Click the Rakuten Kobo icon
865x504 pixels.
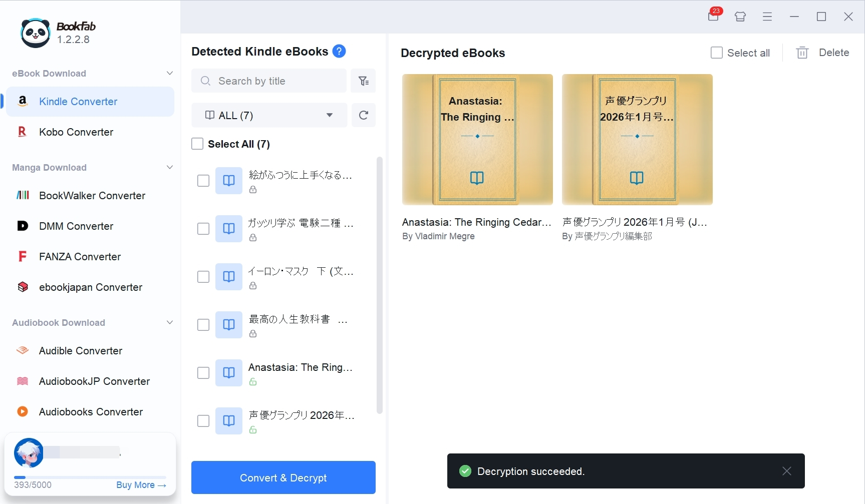tap(23, 132)
